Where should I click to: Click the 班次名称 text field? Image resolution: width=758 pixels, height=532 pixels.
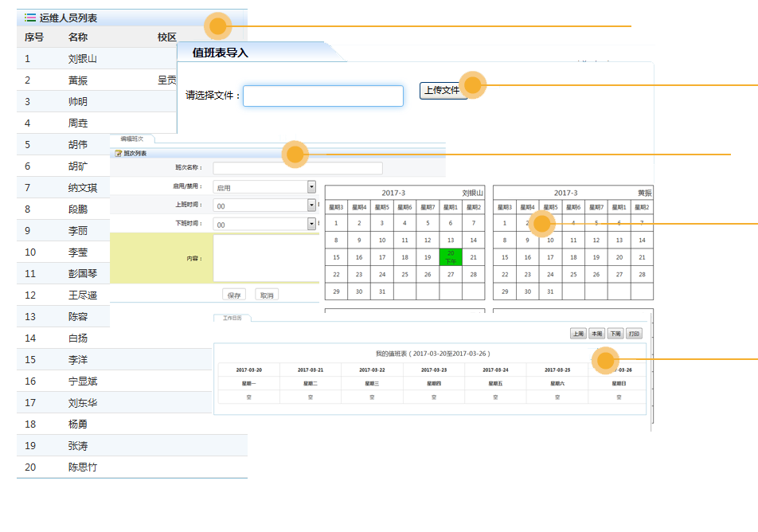298,168
